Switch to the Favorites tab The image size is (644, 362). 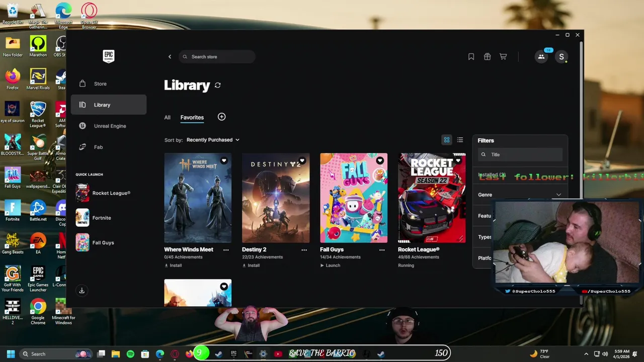[x=192, y=118]
